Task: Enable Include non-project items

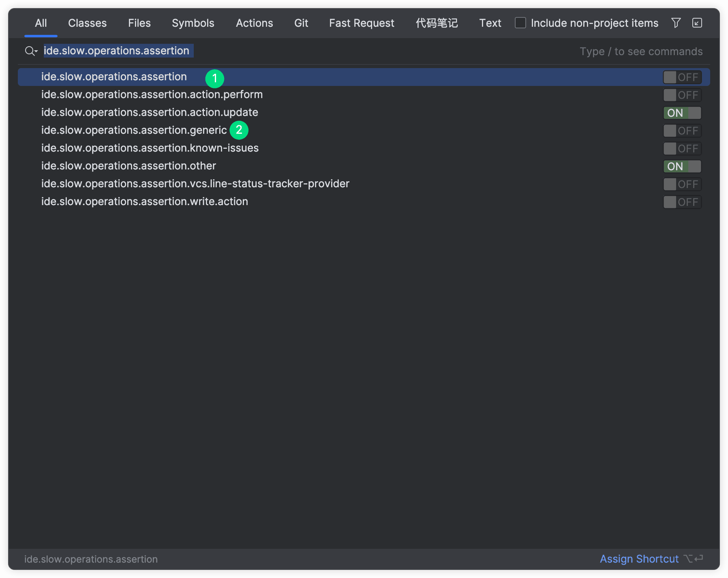Action: tap(520, 23)
